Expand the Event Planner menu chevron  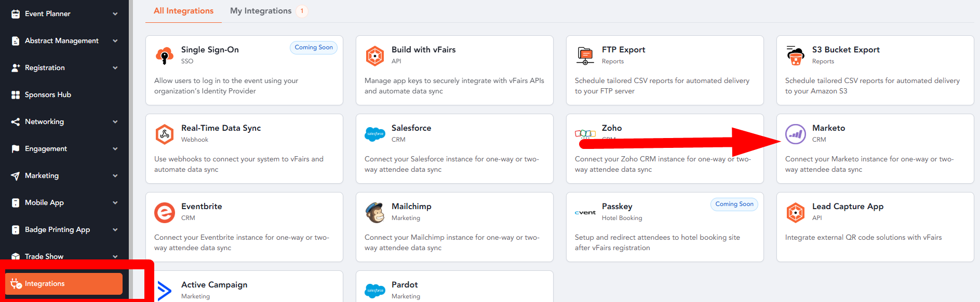tap(115, 14)
